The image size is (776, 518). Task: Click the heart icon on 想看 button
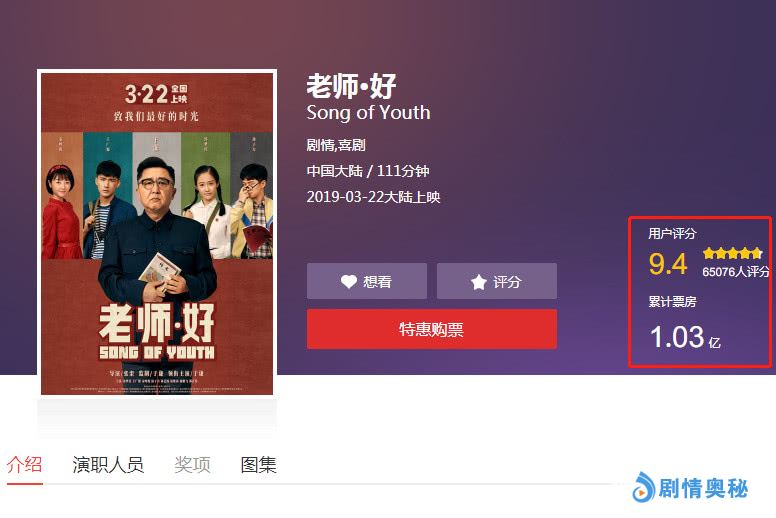point(349,282)
